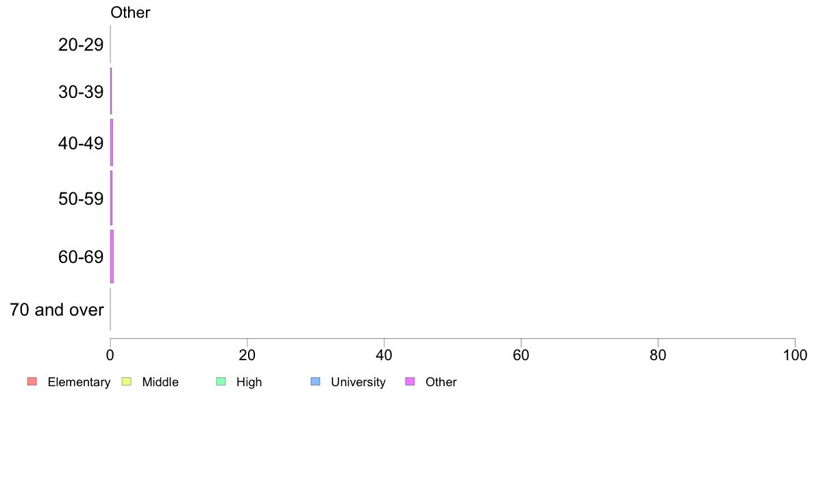Image resolution: width=814 pixels, height=504 pixels.
Task: Click the High green legend swatch
Action: (221, 381)
